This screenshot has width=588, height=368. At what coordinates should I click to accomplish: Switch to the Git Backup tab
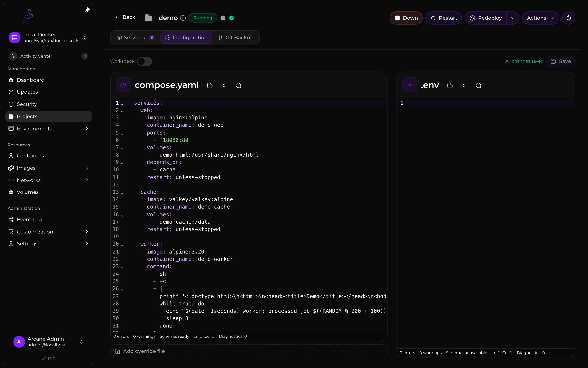click(236, 38)
